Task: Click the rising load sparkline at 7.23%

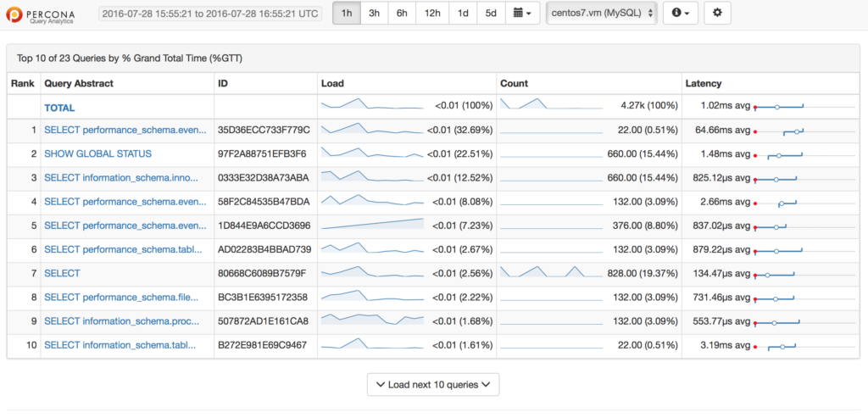Action: [x=372, y=224]
